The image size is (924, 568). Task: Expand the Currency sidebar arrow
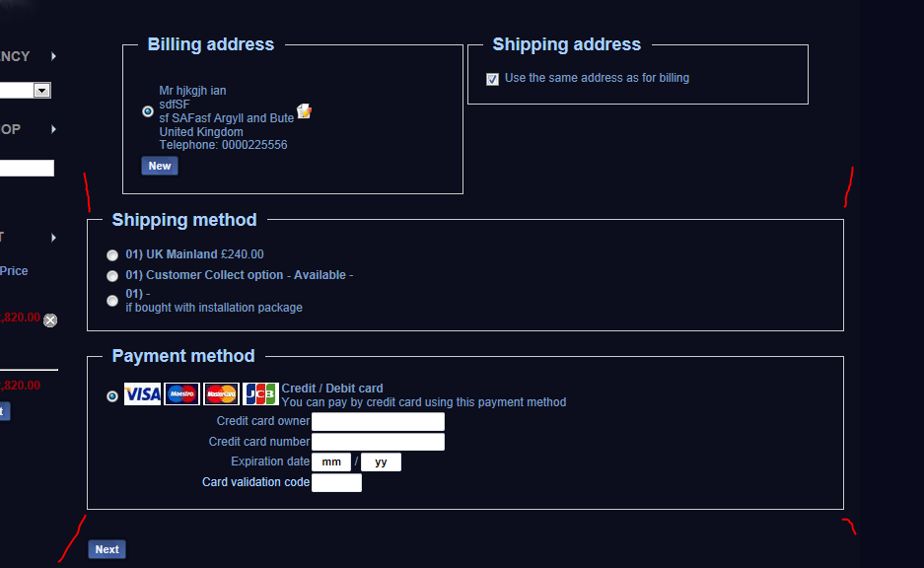pyautogui.click(x=53, y=56)
